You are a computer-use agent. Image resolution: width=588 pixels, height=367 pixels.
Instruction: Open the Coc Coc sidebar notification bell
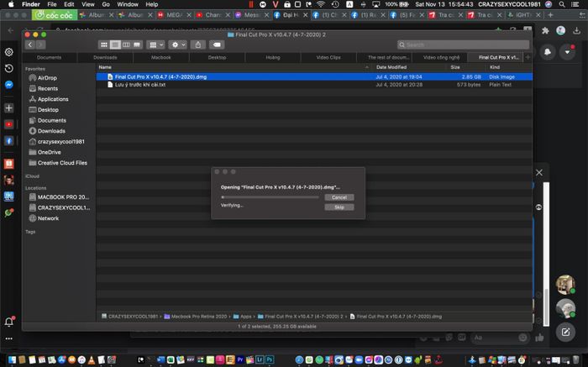pos(9,322)
